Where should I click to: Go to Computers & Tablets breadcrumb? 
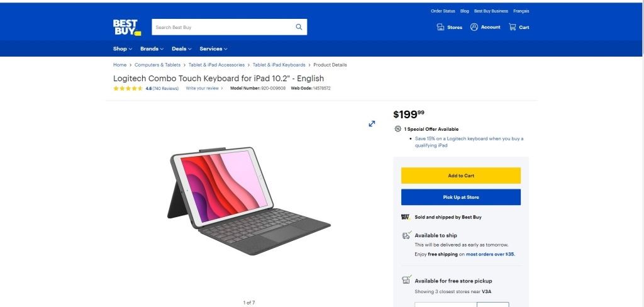157,65
